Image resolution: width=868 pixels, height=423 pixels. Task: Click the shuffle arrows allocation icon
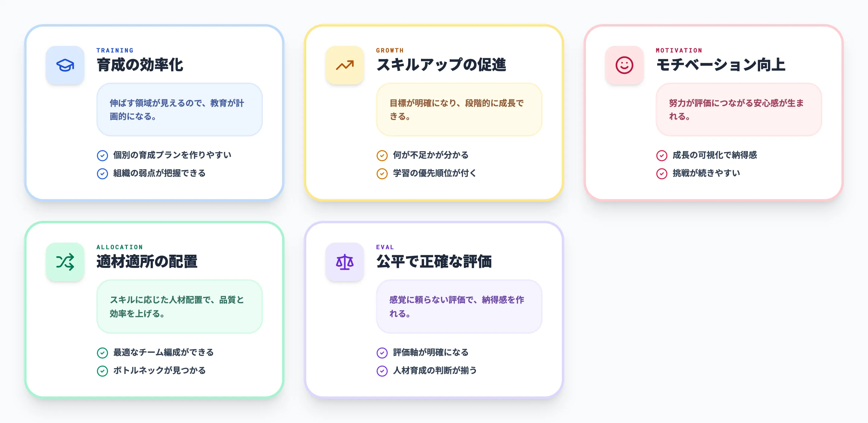pos(65,262)
